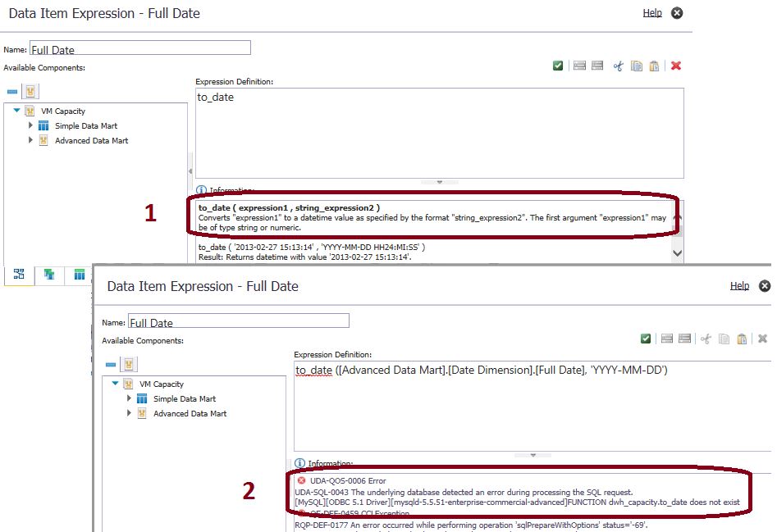Click Name field in upper dialog

pyautogui.click(x=140, y=48)
